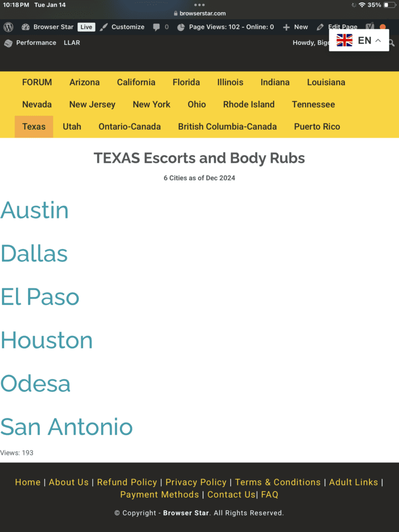Open the Refund Policy footer link
The height and width of the screenshot is (532, 399).
[127, 482]
